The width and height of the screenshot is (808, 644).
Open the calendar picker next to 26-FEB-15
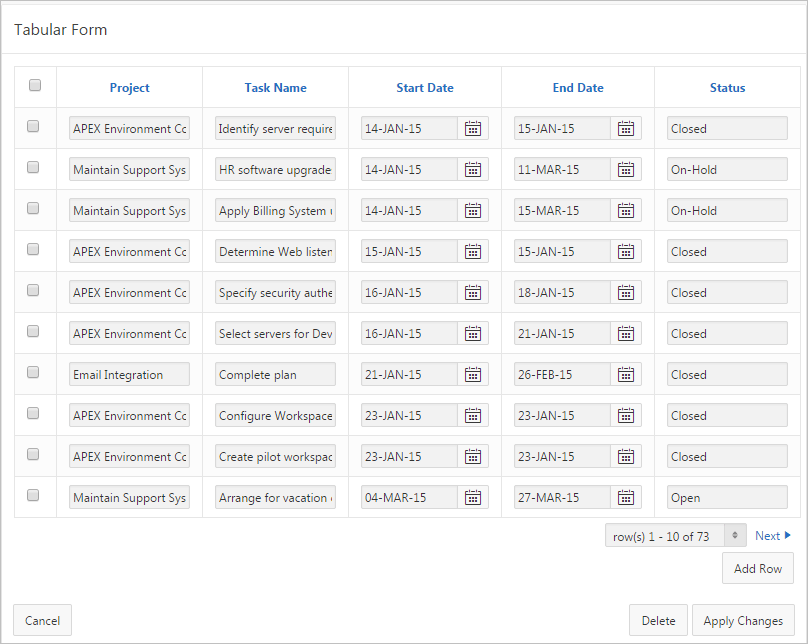[x=625, y=374]
